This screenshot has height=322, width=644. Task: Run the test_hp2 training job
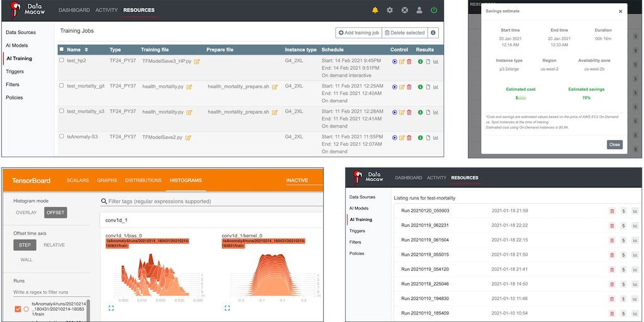395,61
